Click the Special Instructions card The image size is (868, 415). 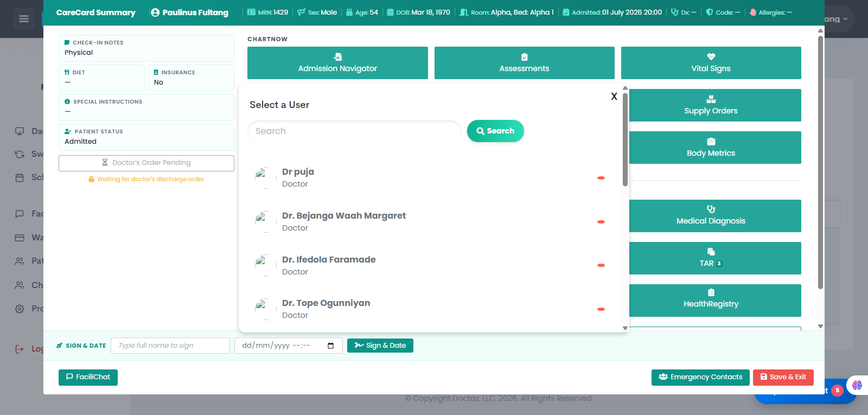pos(146,107)
